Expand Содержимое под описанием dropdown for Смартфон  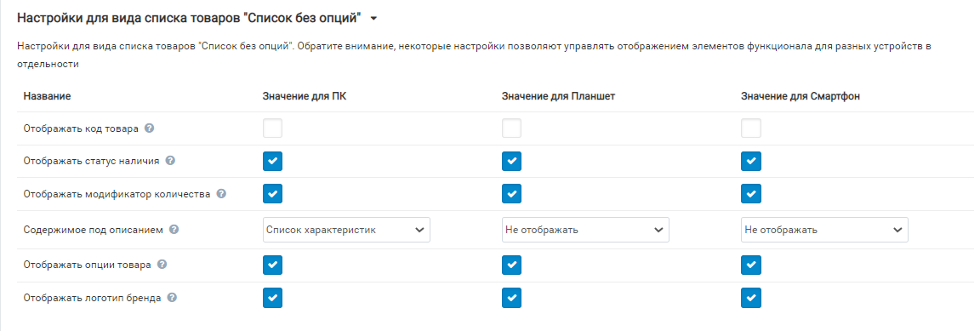click(x=824, y=230)
